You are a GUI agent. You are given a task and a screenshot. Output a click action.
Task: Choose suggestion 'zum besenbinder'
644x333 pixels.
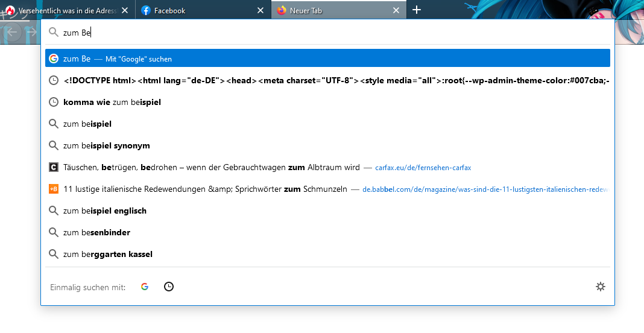pos(96,232)
